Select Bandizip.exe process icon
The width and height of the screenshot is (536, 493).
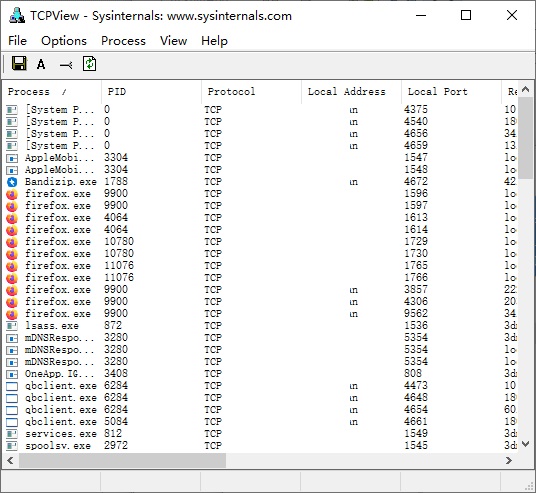pyautogui.click(x=12, y=182)
